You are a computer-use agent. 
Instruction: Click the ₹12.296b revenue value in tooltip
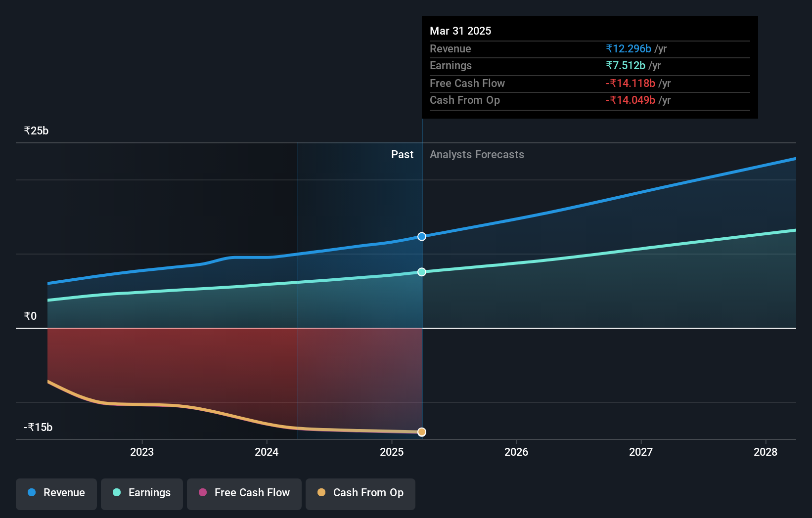pos(629,49)
